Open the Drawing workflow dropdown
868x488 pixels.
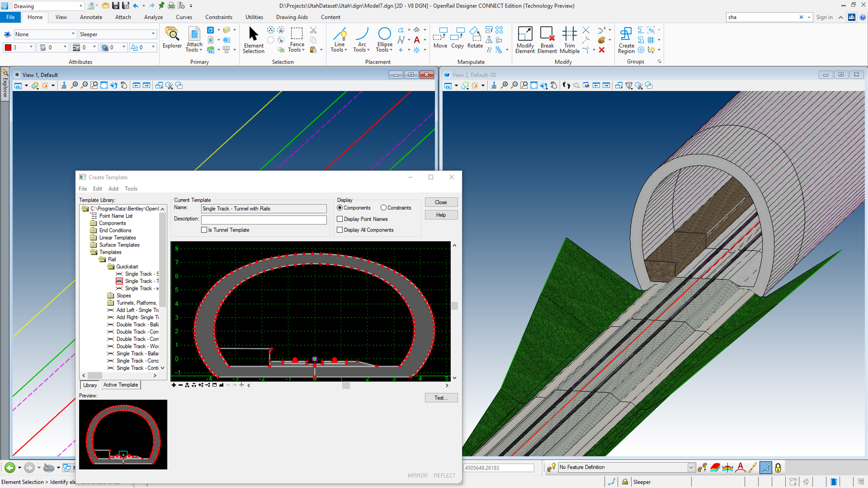(81, 6)
